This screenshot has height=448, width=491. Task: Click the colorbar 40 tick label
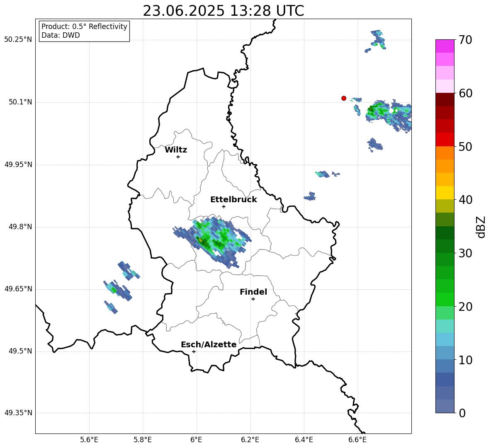[x=465, y=200]
